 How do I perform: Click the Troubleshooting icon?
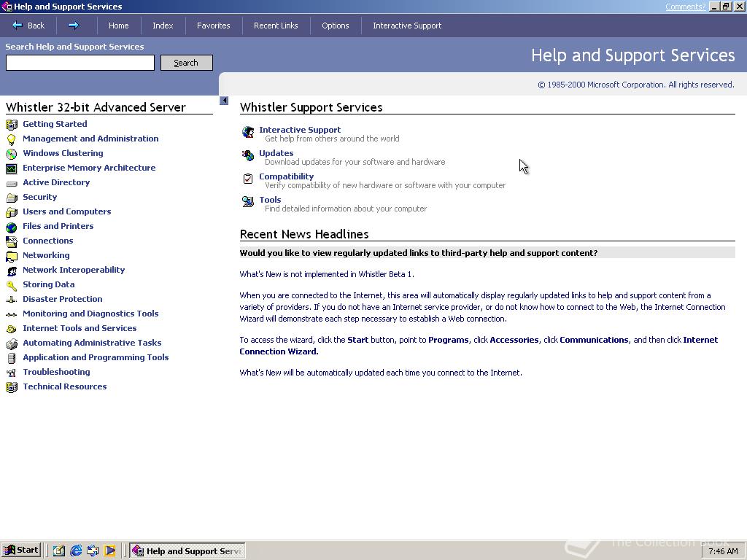[x=12, y=373]
